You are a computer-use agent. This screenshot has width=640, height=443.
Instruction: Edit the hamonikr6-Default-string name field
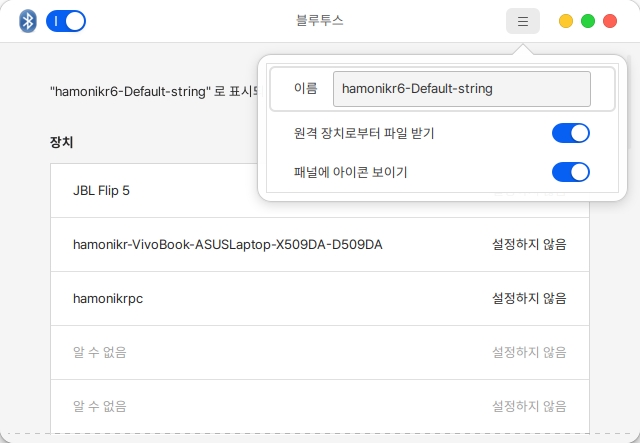tap(461, 88)
